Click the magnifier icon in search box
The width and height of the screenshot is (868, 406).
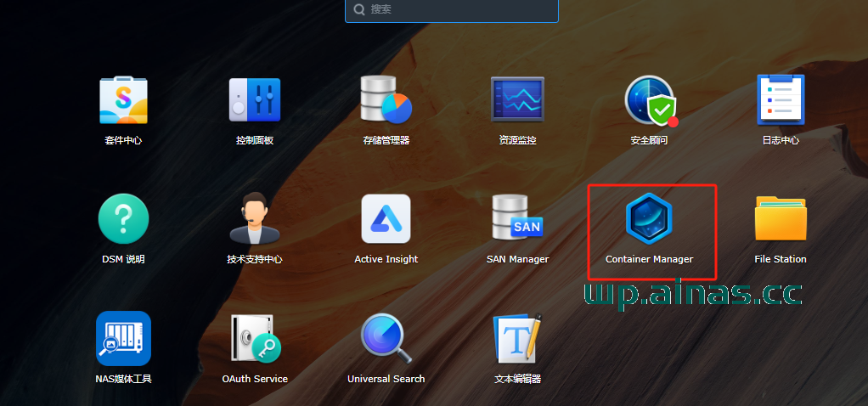click(x=359, y=9)
